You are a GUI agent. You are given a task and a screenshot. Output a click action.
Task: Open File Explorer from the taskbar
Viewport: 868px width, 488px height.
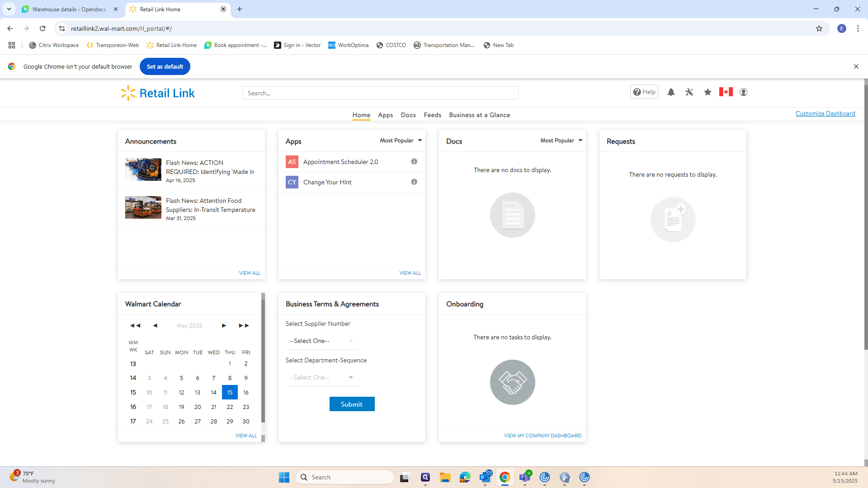click(x=445, y=477)
